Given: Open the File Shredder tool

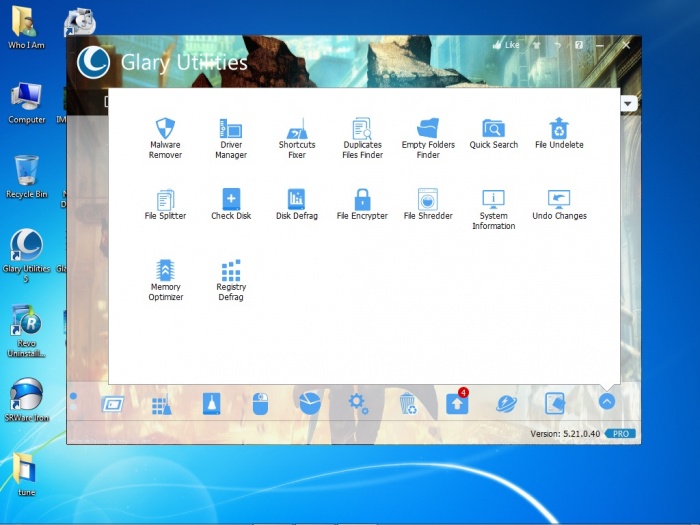Looking at the screenshot, I should [428, 200].
